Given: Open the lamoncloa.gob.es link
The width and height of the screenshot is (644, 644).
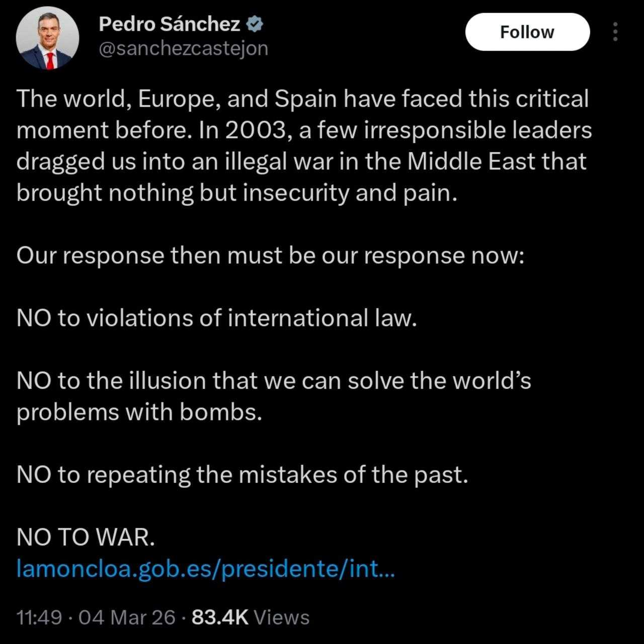Looking at the screenshot, I should [205, 569].
